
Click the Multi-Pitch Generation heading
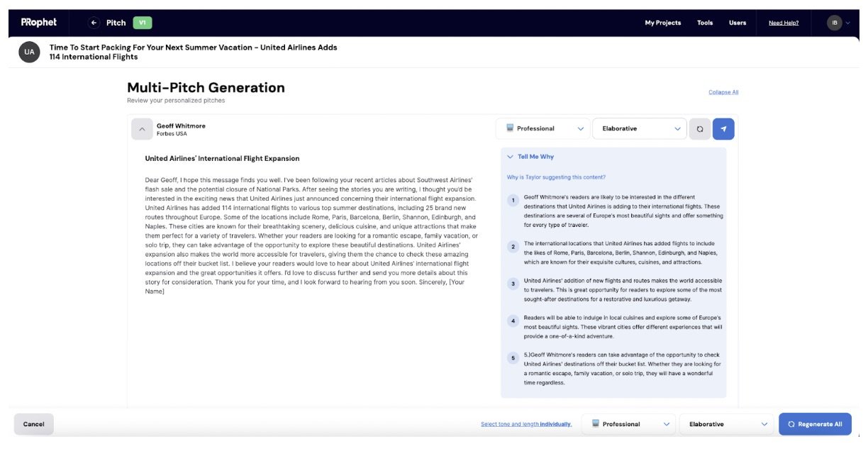206,87
